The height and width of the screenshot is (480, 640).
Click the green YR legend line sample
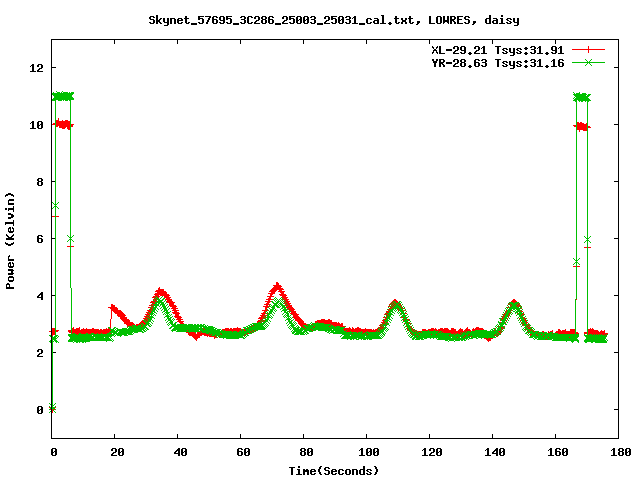(588, 62)
